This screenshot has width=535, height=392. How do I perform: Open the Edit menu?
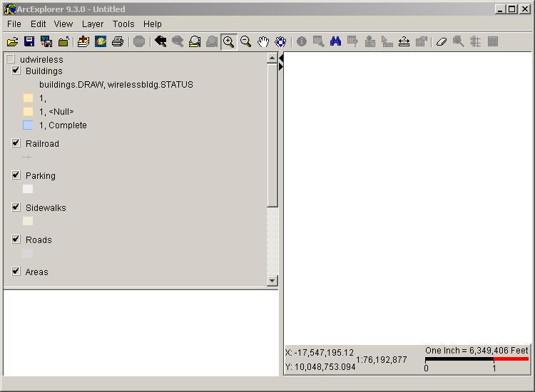coord(38,24)
